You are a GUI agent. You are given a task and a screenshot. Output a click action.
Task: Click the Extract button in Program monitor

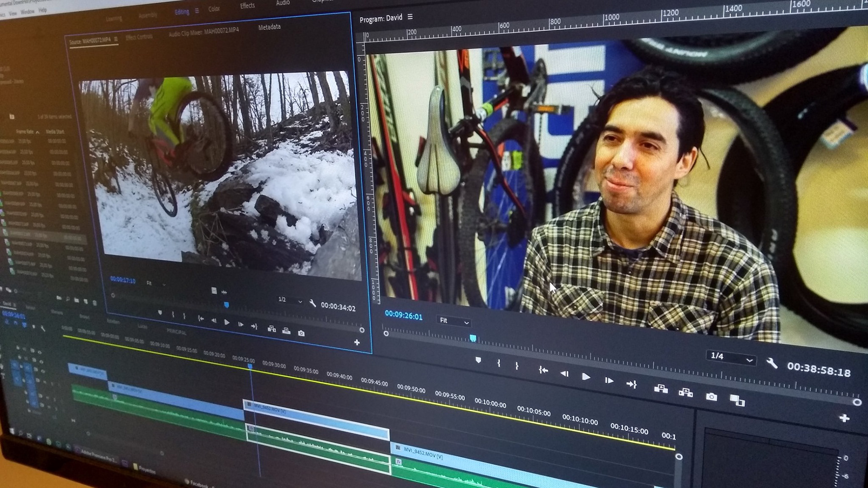pos(685,392)
